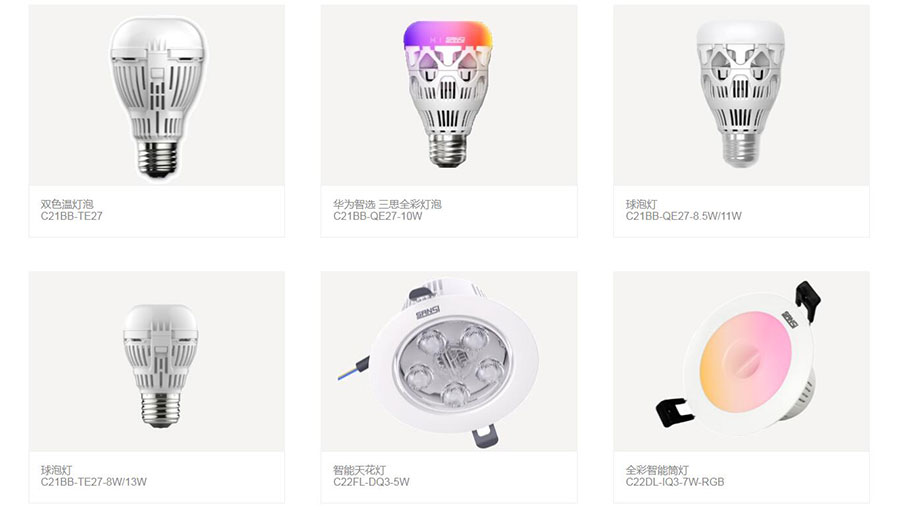Open the 全彩智能筒灯 pink downlight image
This screenshot has height=510, width=900.
tap(741, 361)
